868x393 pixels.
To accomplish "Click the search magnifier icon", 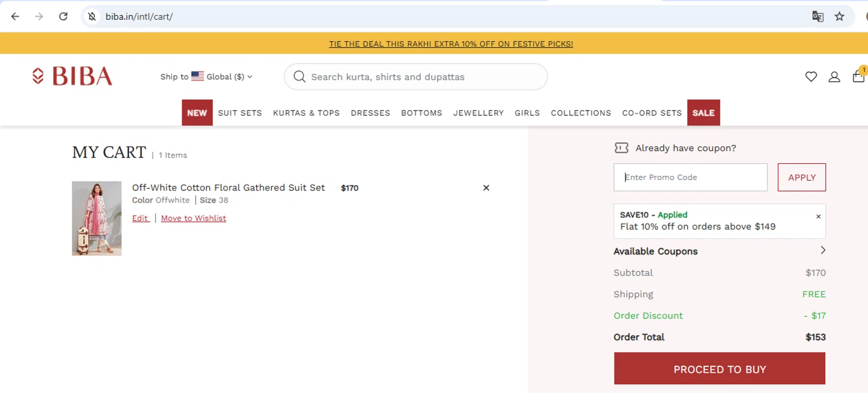I will [299, 76].
